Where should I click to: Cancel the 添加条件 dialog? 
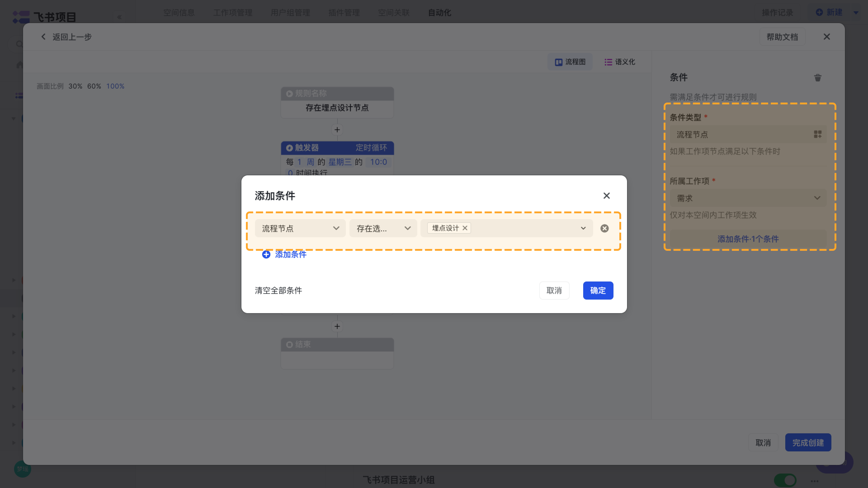[x=554, y=290]
